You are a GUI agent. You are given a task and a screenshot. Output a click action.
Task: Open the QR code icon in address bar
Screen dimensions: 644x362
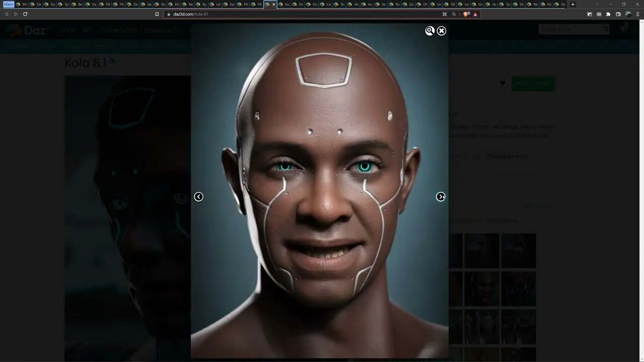444,14
